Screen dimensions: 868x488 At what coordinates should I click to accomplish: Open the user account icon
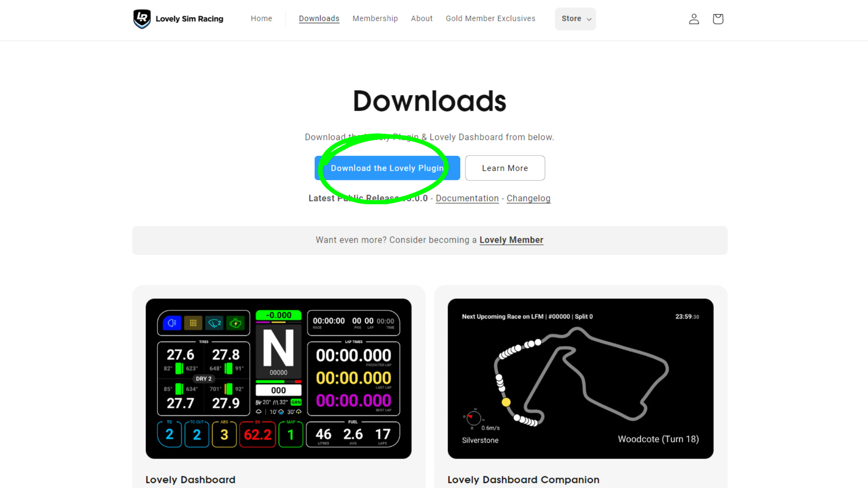[x=694, y=19]
